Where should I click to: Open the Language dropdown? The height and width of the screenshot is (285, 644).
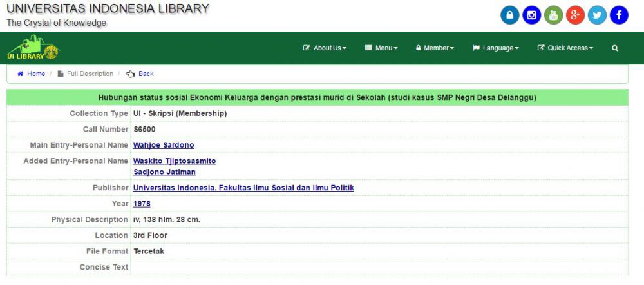[x=496, y=48]
